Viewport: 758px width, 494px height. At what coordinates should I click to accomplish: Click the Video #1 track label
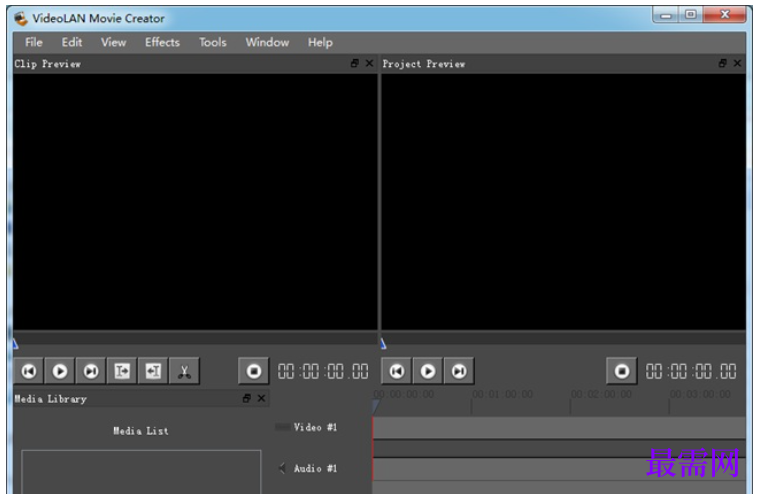[x=315, y=427]
